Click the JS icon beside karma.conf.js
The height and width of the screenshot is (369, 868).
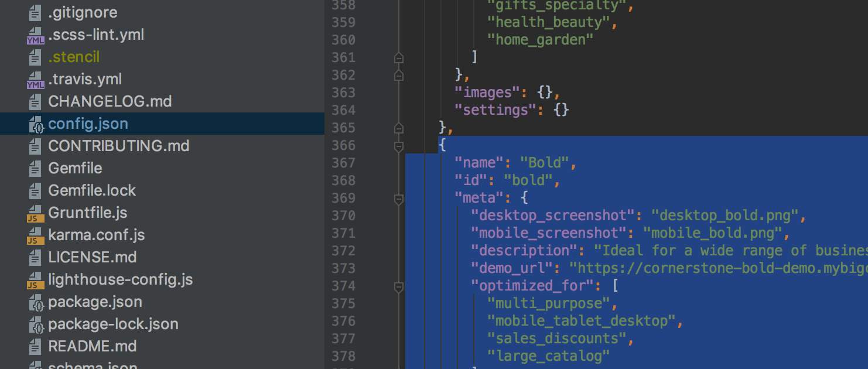click(x=35, y=235)
